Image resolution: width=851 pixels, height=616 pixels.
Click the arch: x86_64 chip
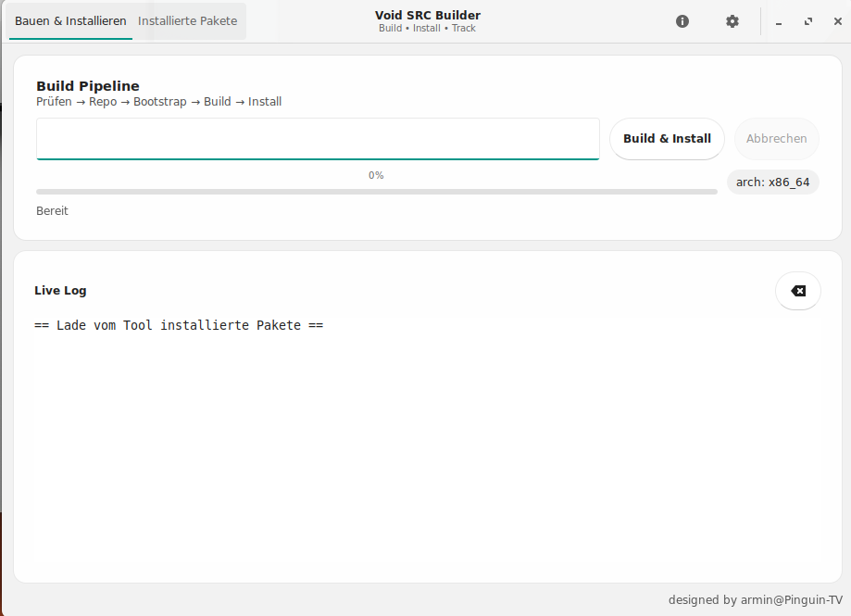coord(772,182)
